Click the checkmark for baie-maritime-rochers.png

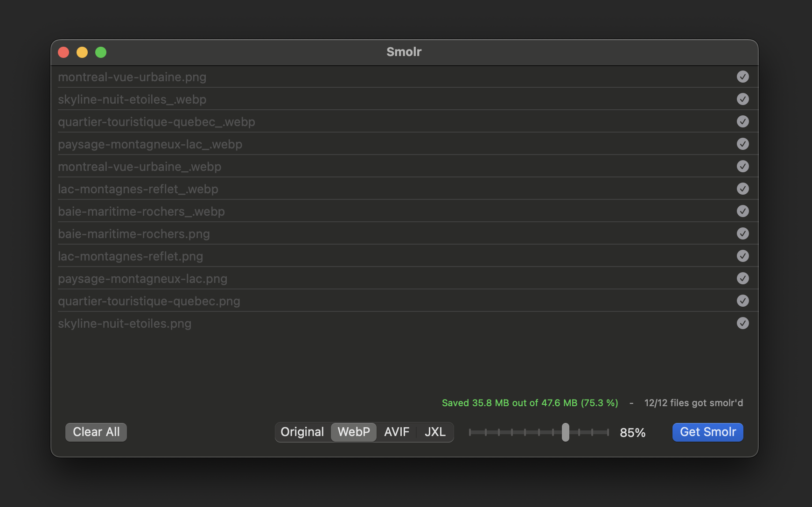click(x=743, y=233)
